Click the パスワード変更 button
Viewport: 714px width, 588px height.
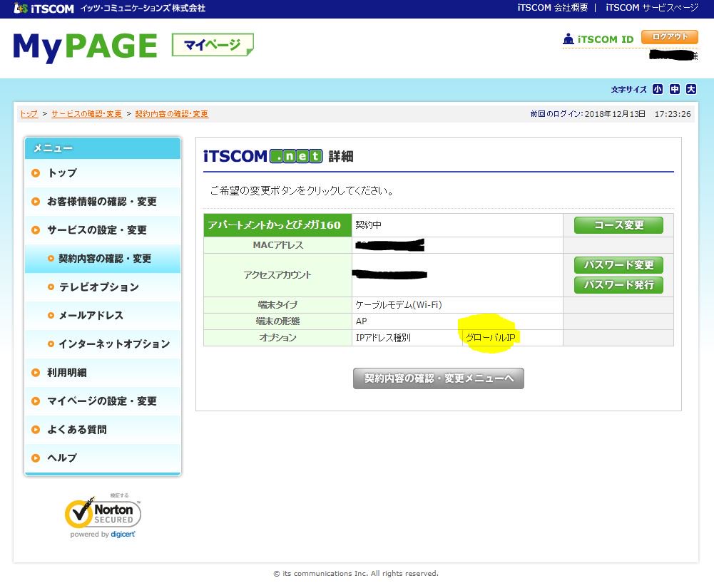(x=618, y=265)
